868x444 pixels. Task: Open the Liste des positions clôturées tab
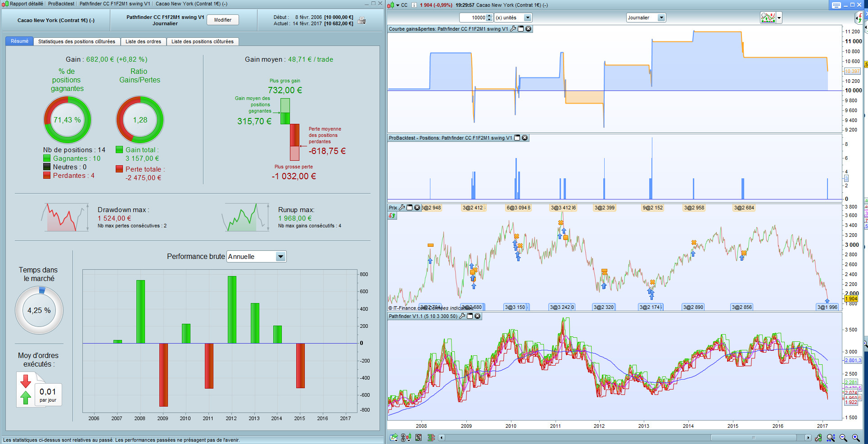coord(203,41)
